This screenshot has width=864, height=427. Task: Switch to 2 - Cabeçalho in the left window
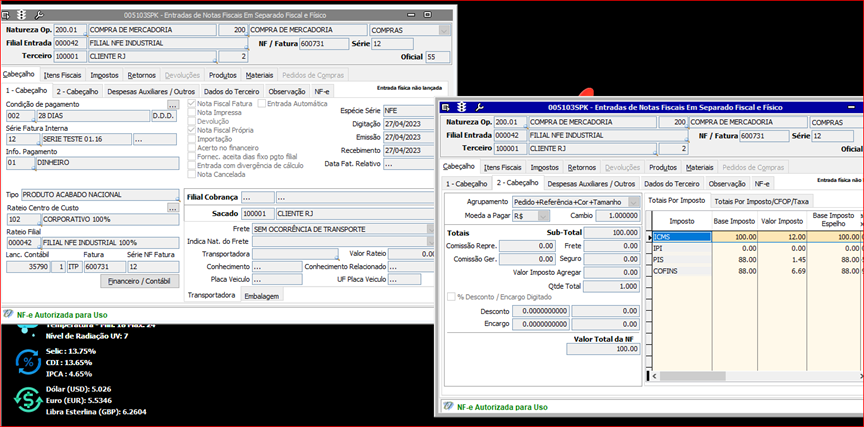78,91
